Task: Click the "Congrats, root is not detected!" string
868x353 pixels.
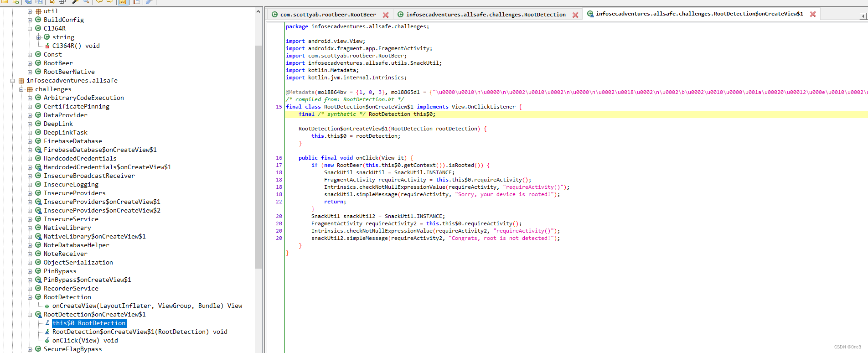Action: 501,238
